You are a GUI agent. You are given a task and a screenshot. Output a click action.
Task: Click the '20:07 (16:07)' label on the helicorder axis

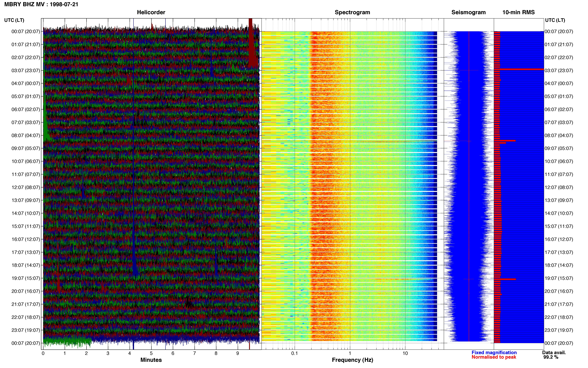[x=26, y=291]
